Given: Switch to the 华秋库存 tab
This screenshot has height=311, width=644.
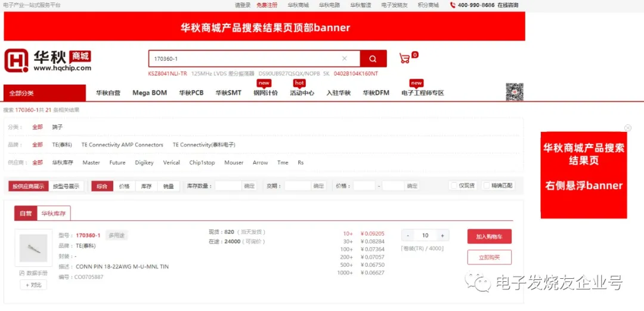Looking at the screenshot, I should coord(54,213).
